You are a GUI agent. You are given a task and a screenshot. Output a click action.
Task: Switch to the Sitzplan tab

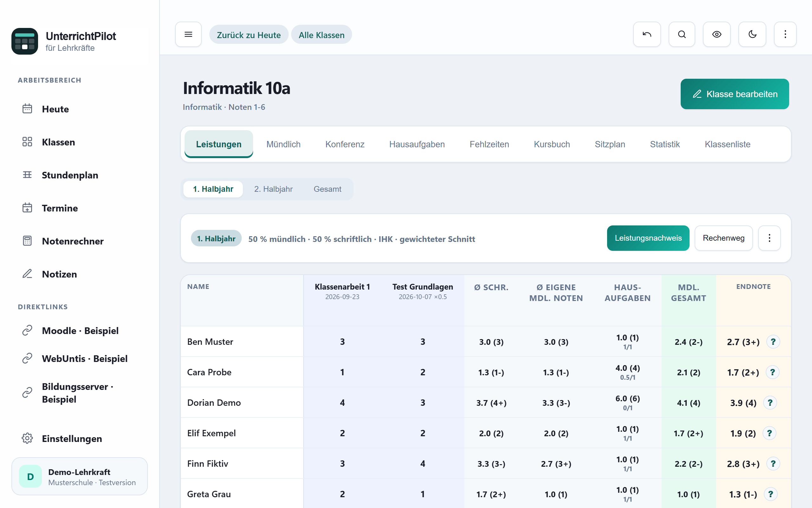point(610,144)
